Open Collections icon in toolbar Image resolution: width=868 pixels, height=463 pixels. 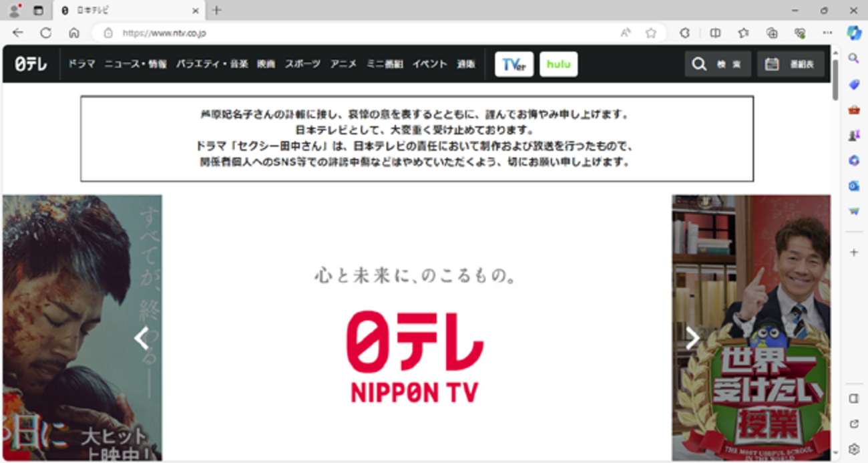771,33
